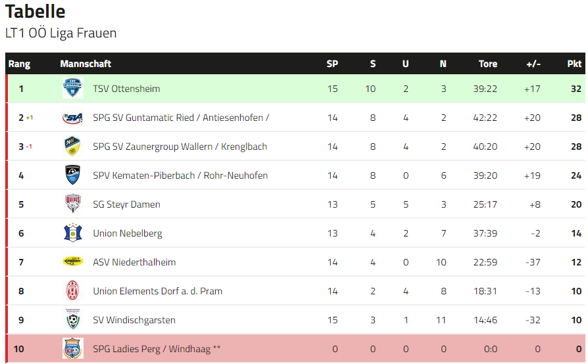Click the SPV Kematen-Piberbach crest icon
The image size is (588, 364).
pyautogui.click(x=72, y=175)
